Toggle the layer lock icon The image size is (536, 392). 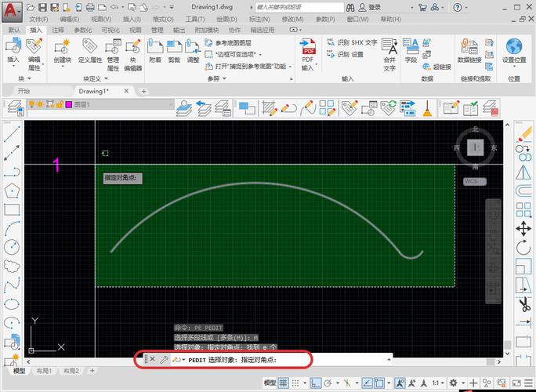point(59,104)
